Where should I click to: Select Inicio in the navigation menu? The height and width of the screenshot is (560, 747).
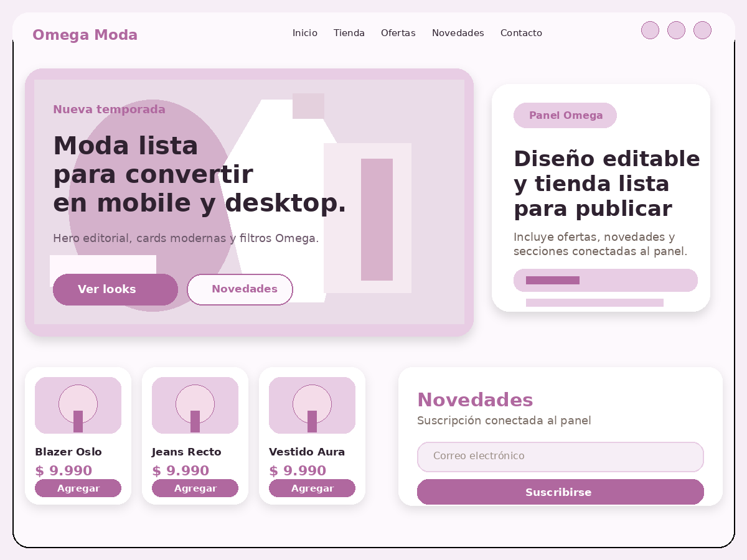[x=305, y=33]
